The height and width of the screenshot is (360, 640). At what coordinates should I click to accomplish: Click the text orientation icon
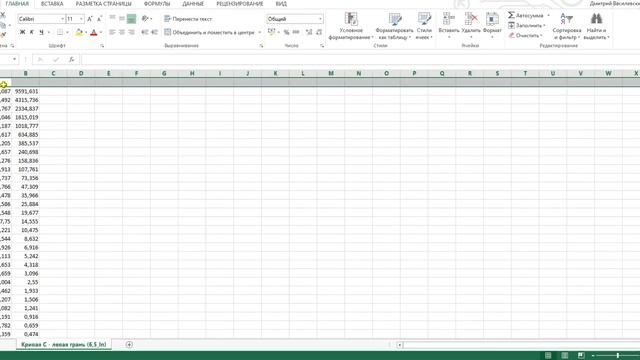(x=145, y=19)
